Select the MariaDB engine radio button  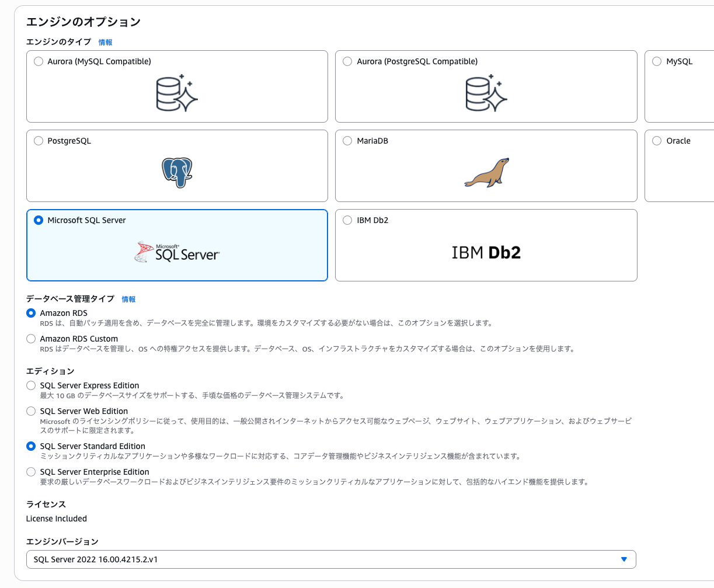[347, 141]
